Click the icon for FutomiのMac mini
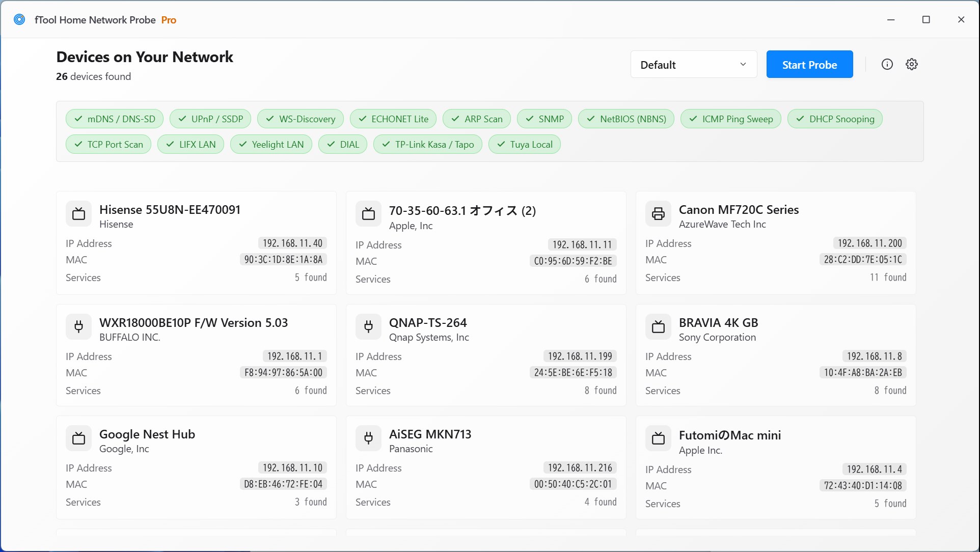The image size is (980, 552). [x=658, y=438]
